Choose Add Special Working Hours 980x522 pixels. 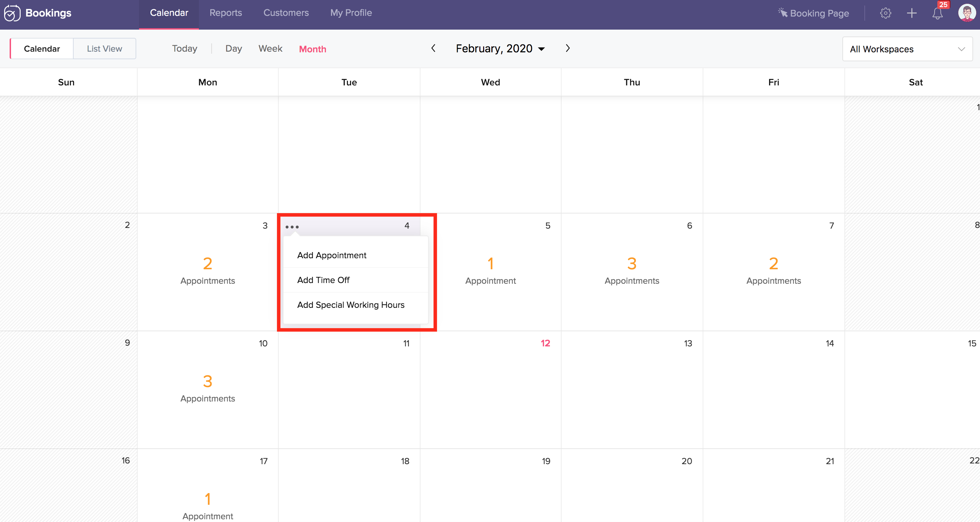[x=350, y=305]
